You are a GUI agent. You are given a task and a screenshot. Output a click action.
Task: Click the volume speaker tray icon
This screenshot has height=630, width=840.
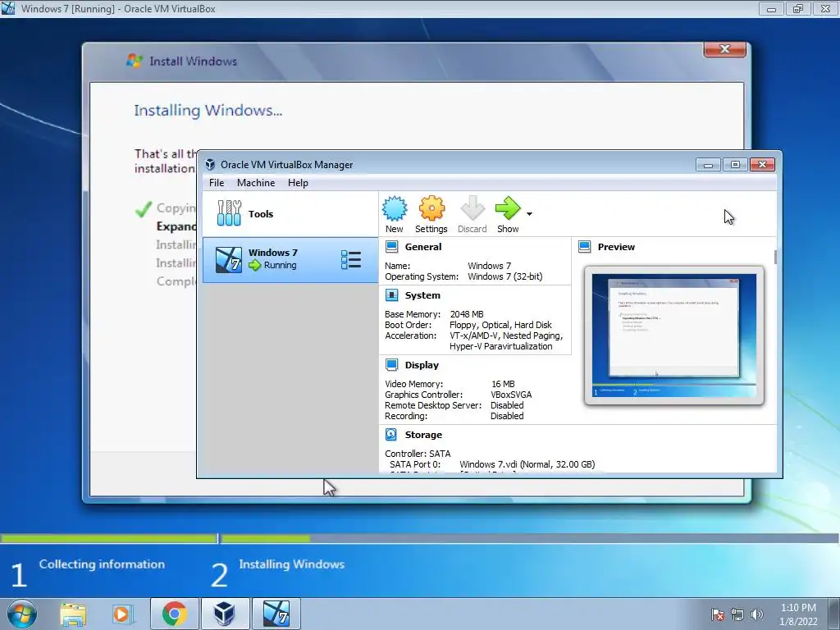pyautogui.click(x=757, y=614)
